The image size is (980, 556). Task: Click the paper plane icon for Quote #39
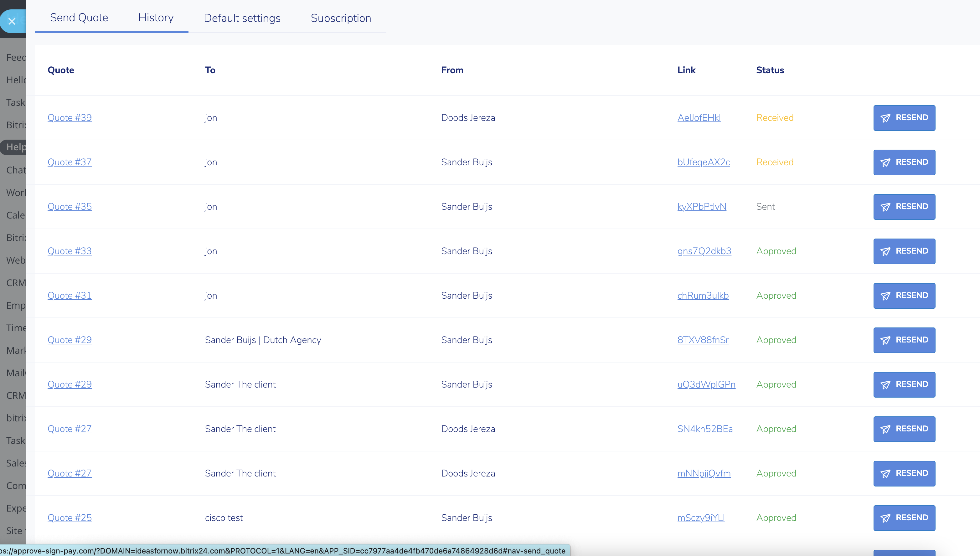click(x=885, y=118)
